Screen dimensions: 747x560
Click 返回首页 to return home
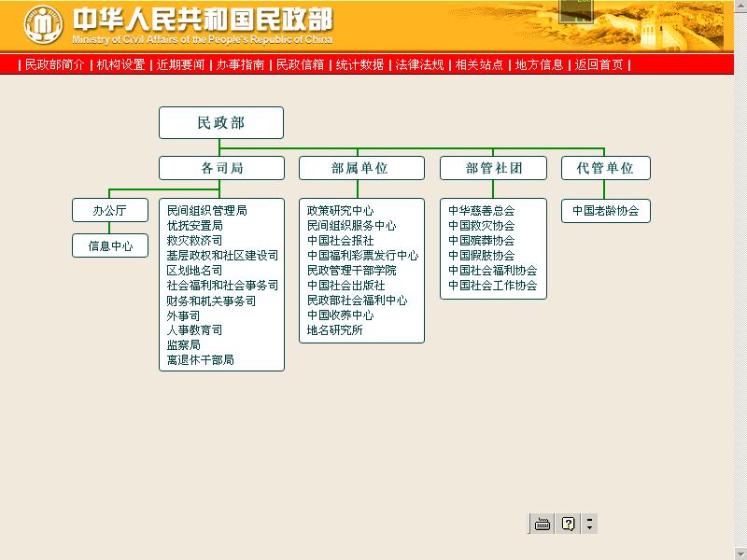(599, 64)
